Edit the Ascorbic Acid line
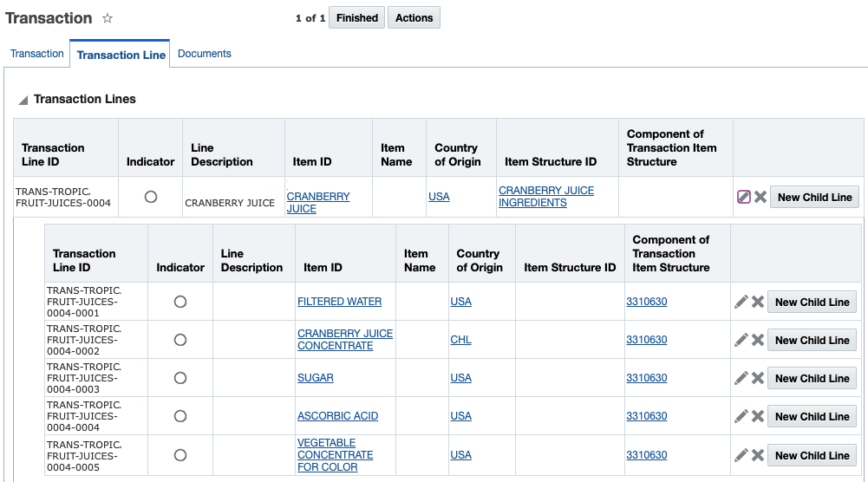 (741, 416)
